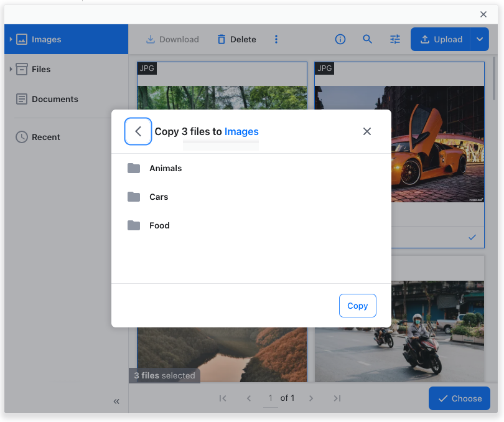Click the page number input field
504x422 pixels.
tap(270, 398)
